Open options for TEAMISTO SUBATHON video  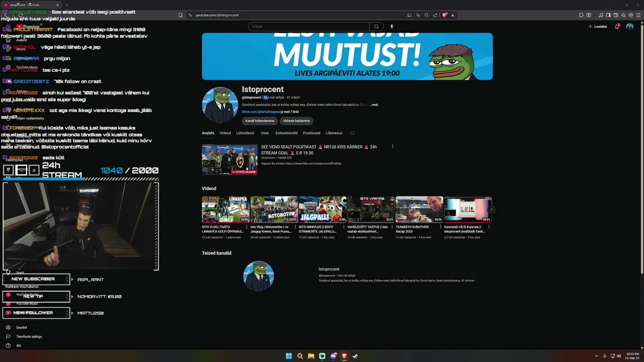440,227
